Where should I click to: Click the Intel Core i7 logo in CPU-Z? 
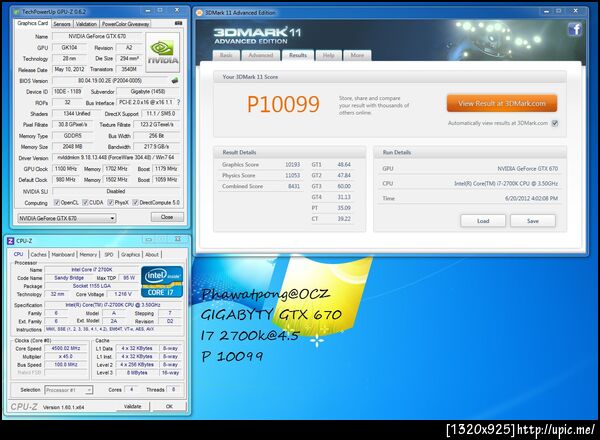(x=162, y=282)
